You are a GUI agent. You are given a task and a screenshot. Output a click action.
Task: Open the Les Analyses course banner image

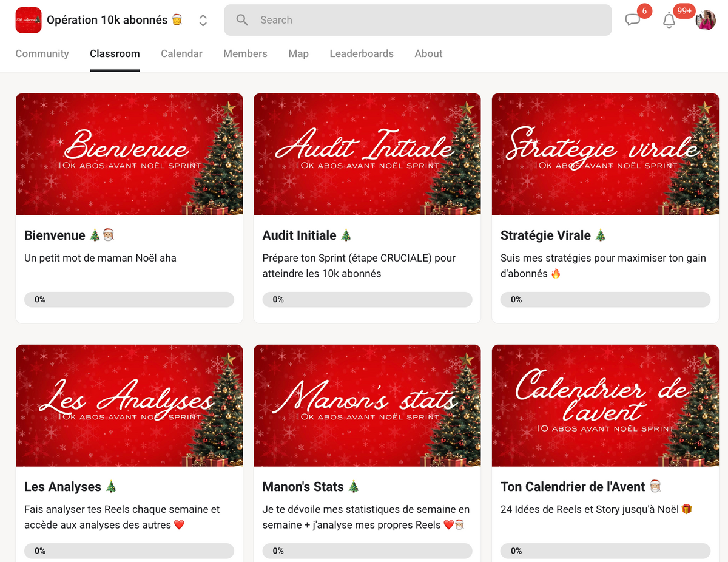pyautogui.click(x=129, y=405)
